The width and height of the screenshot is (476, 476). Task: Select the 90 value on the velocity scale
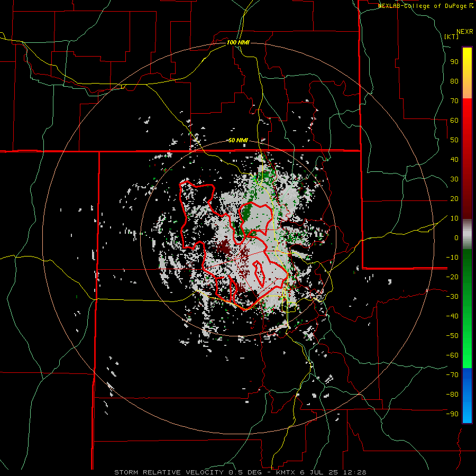454,62
